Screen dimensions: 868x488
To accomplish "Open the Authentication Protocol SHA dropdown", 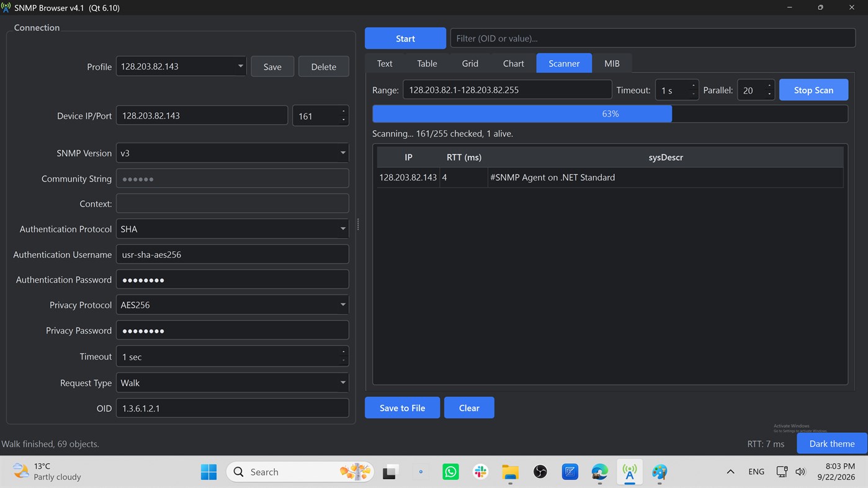I will coord(232,229).
